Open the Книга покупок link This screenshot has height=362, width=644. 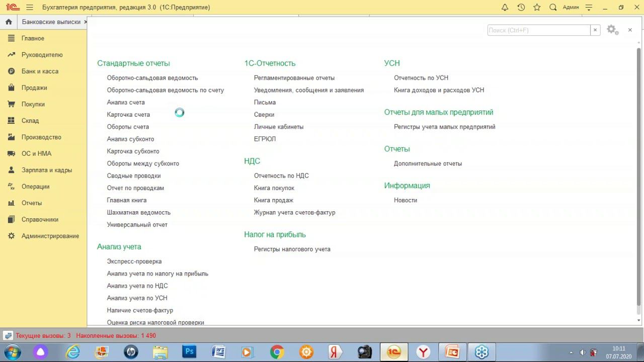274,188
